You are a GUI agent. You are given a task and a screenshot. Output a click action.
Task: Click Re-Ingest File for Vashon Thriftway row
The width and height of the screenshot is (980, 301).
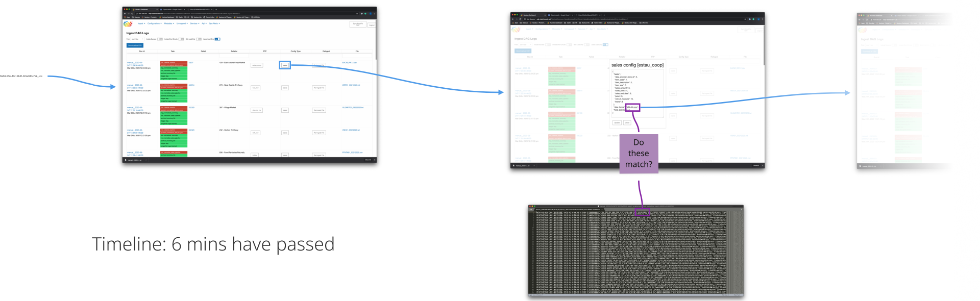click(x=319, y=133)
